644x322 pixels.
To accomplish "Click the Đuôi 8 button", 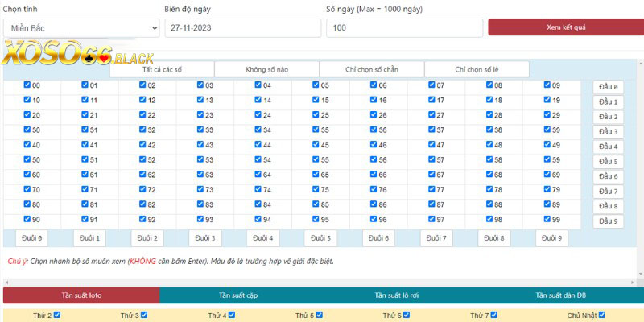I will (x=494, y=238).
